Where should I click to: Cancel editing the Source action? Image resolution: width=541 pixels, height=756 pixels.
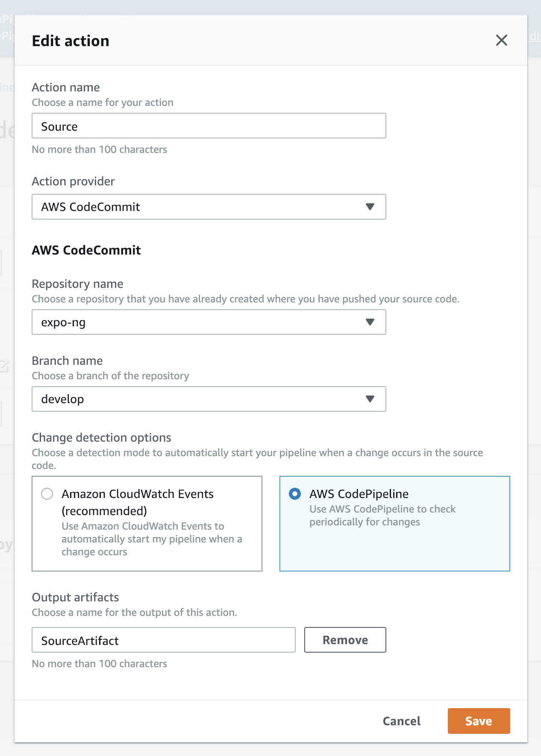(401, 721)
